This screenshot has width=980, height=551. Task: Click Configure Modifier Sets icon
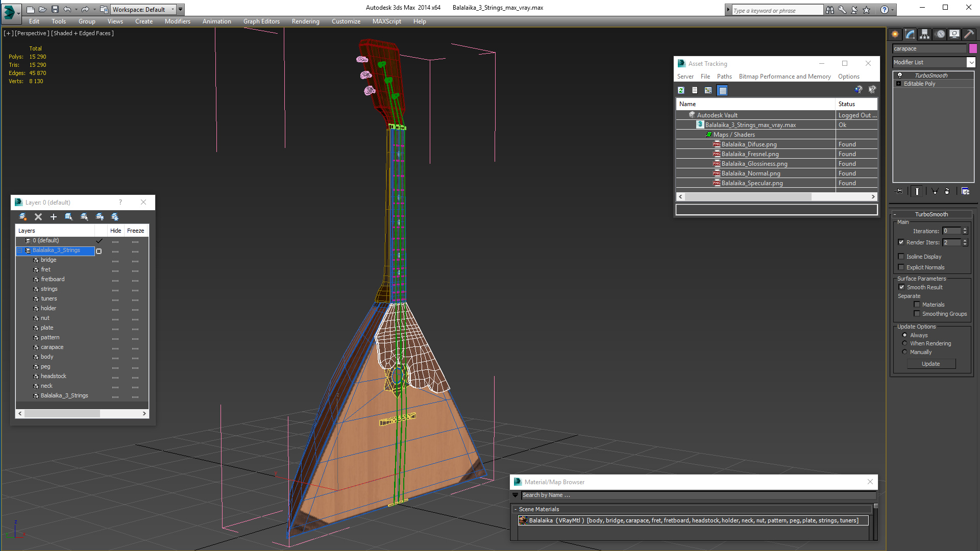965,191
